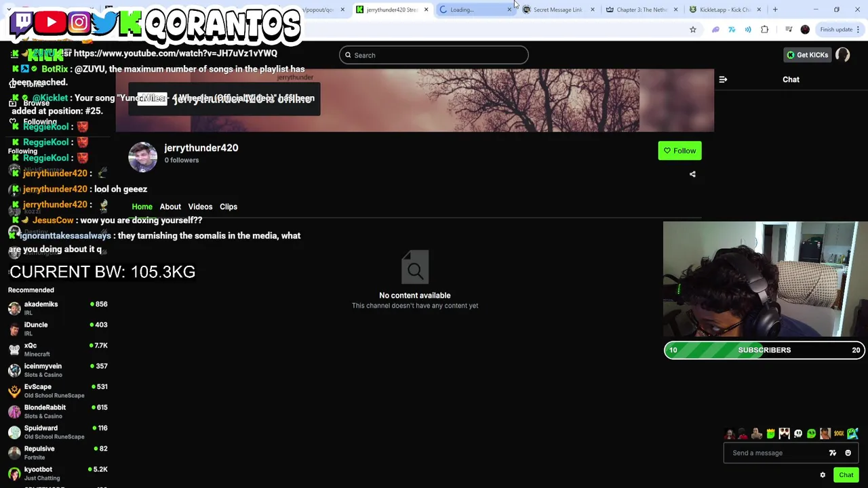
Task: Close the Kicklet.app tab
Action: click(x=759, y=9)
